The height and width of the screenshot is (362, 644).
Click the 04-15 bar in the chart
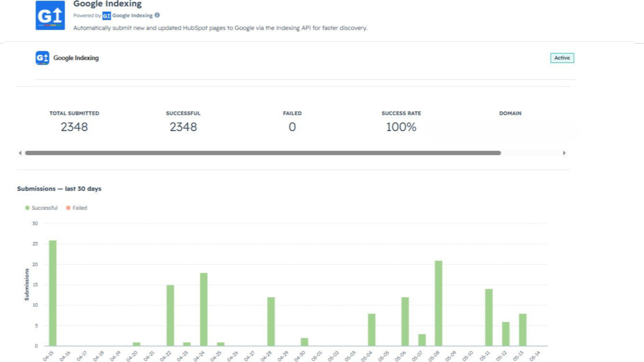coord(53,293)
